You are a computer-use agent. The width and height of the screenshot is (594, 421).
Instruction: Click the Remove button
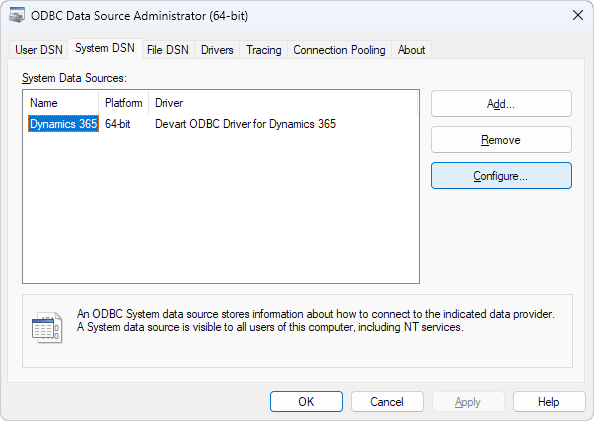point(501,140)
